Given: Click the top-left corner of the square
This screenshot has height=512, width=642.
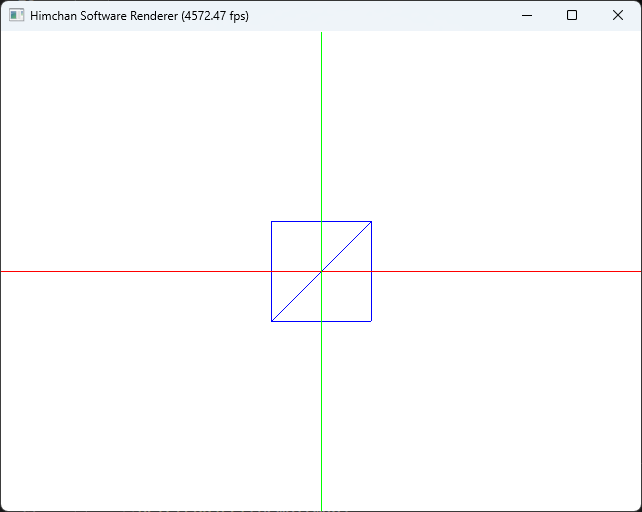Looking at the screenshot, I should tap(272, 221).
